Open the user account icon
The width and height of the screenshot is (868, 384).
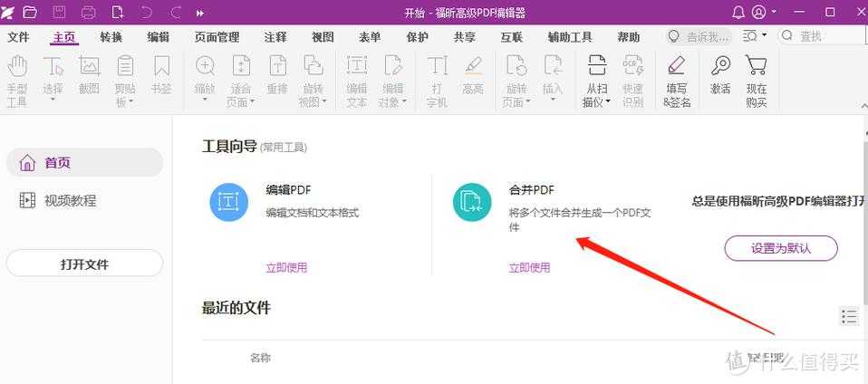coord(759,12)
